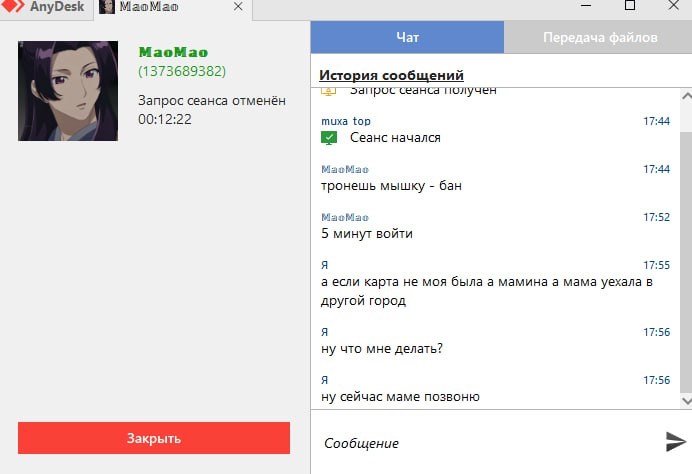Click the message about мамина карта
This screenshot has height=474, width=692.
[x=486, y=291]
